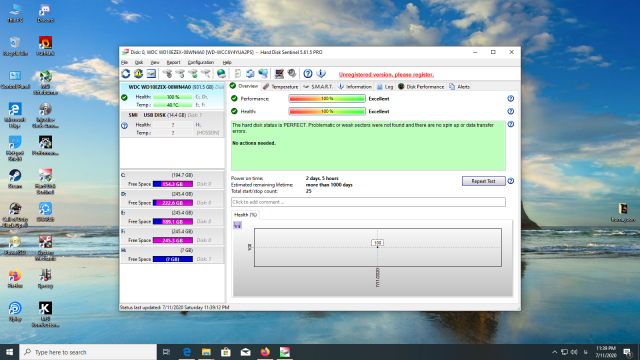Switch to the Alerts tab

460,87
